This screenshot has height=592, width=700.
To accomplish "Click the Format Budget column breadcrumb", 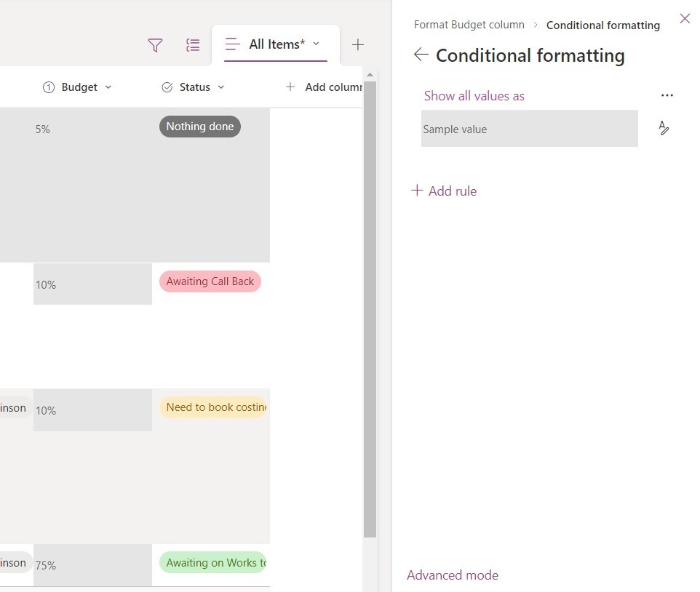I will (469, 25).
